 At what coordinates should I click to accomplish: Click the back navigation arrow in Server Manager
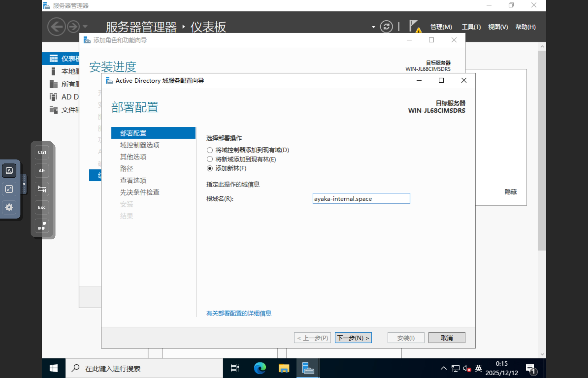tap(56, 27)
